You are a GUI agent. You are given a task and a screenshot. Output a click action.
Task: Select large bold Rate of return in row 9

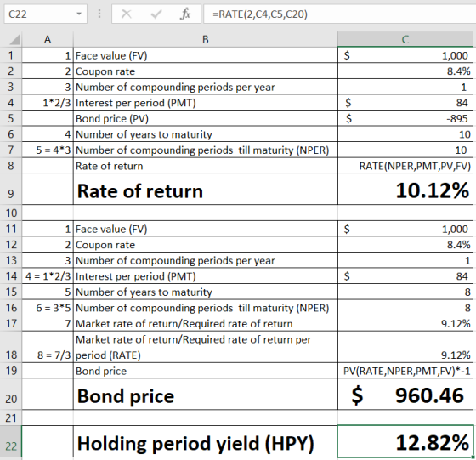point(205,189)
